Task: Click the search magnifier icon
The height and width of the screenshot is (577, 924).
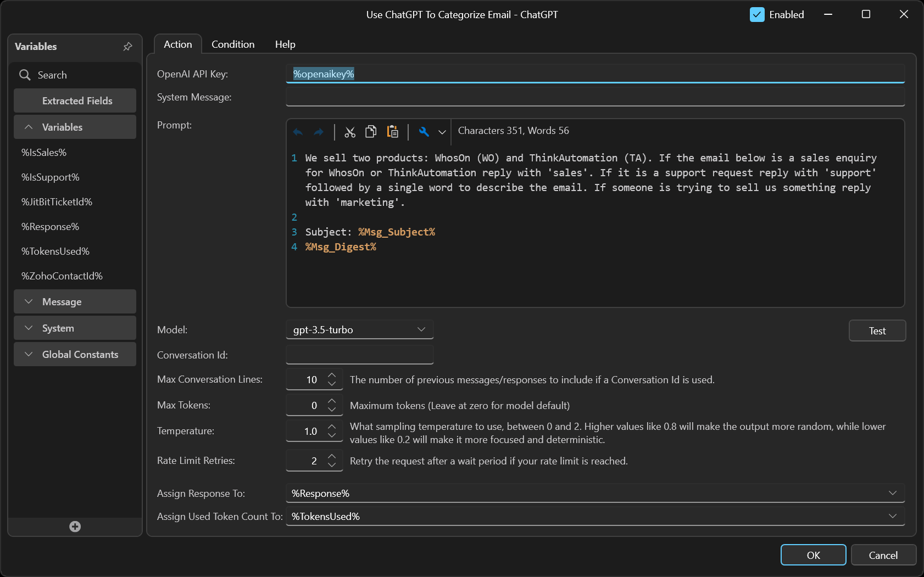Action: point(25,75)
